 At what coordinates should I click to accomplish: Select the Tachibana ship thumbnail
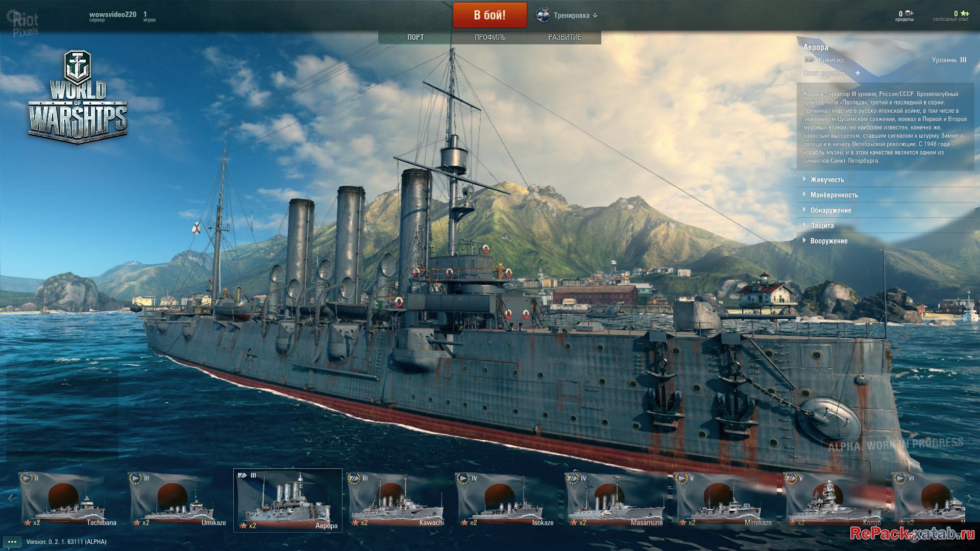pos(68,500)
